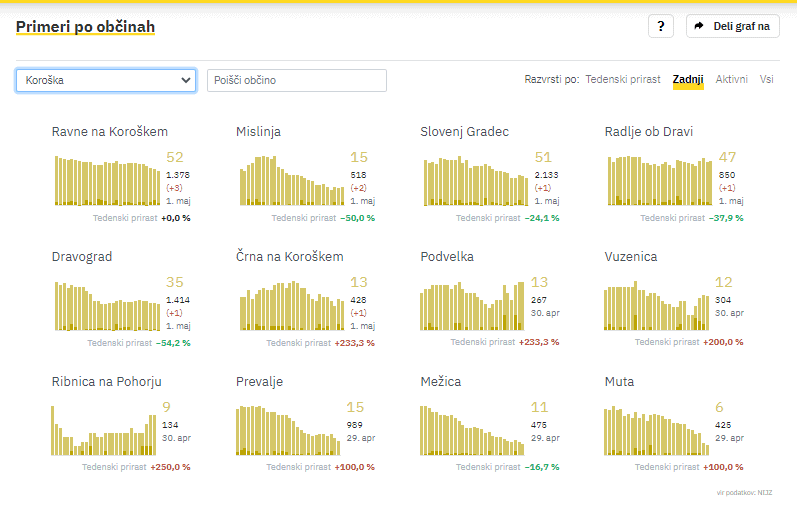Click the question mark help button
This screenshot has width=797, height=517.
[x=661, y=27]
